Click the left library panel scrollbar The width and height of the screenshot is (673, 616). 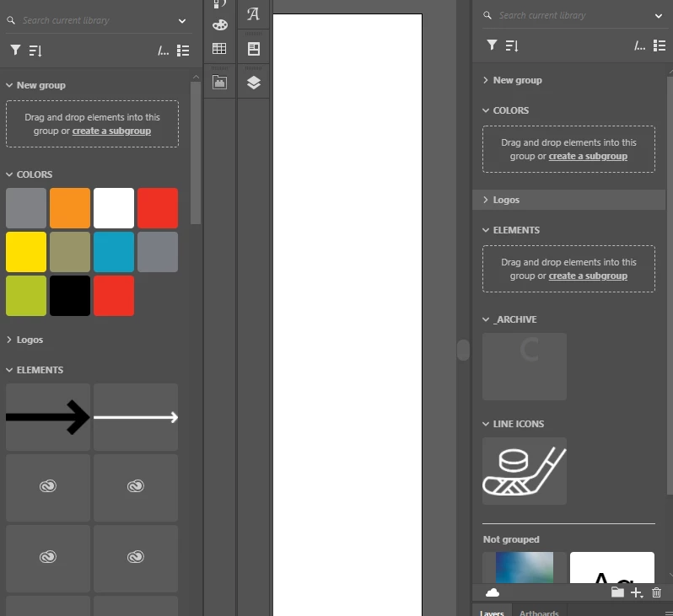point(196,153)
